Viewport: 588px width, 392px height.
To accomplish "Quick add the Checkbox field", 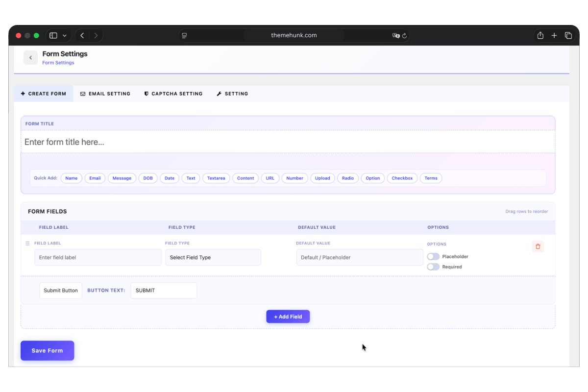I will pos(402,178).
